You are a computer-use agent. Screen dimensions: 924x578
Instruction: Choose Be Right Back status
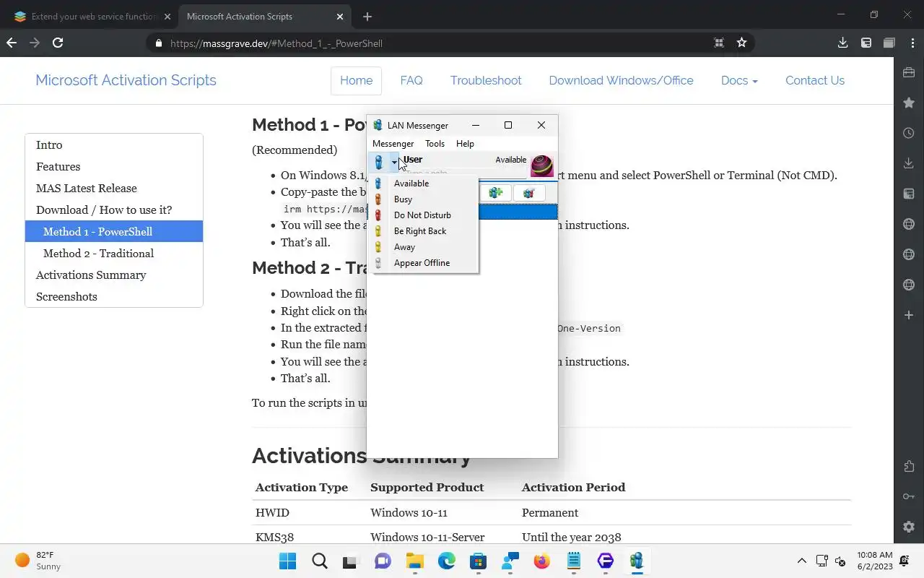(x=424, y=231)
